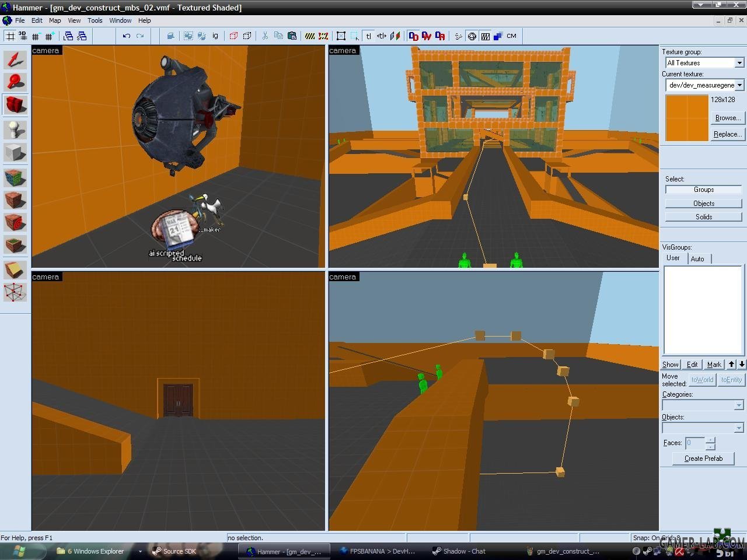
Task: Open the Map menu
Action: (x=55, y=20)
